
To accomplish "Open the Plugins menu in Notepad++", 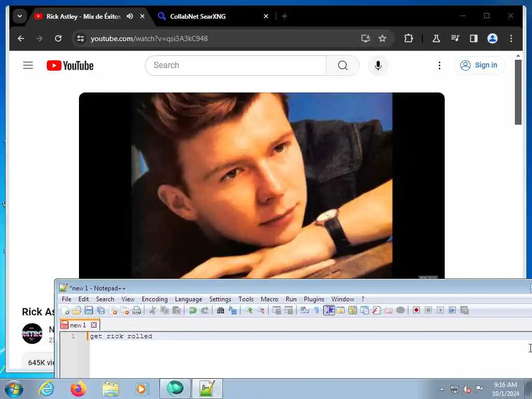I will click(x=314, y=299).
